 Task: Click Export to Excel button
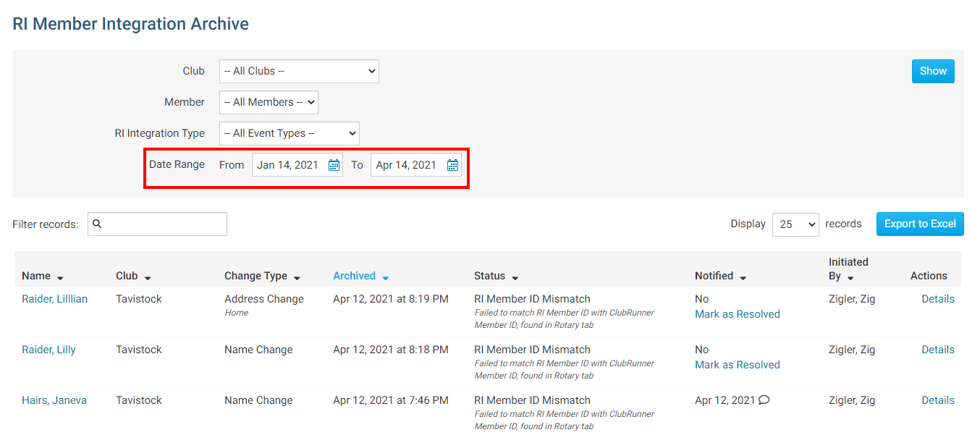click(919, 224)
